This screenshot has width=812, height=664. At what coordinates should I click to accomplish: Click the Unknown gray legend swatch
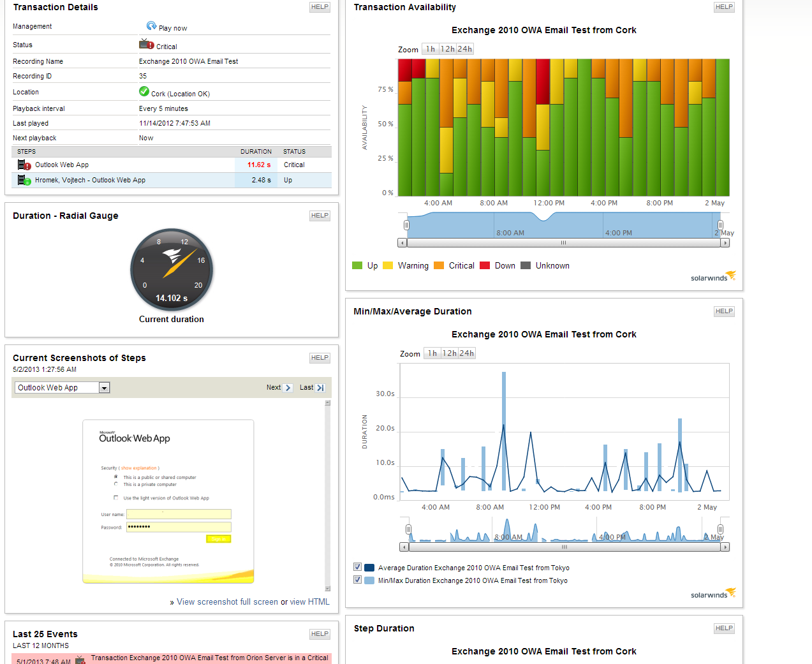pos(526,265)
